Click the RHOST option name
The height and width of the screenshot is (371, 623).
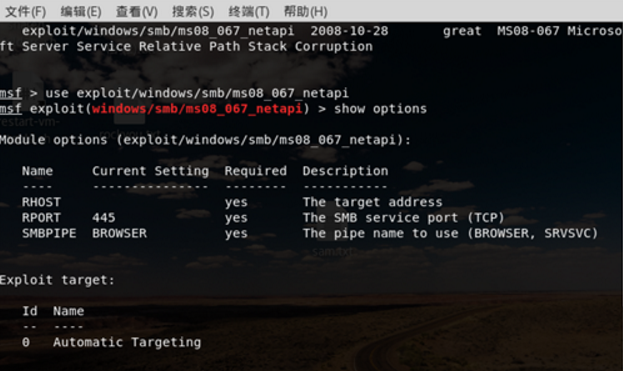pyautogui.click(x=41, y=202)
